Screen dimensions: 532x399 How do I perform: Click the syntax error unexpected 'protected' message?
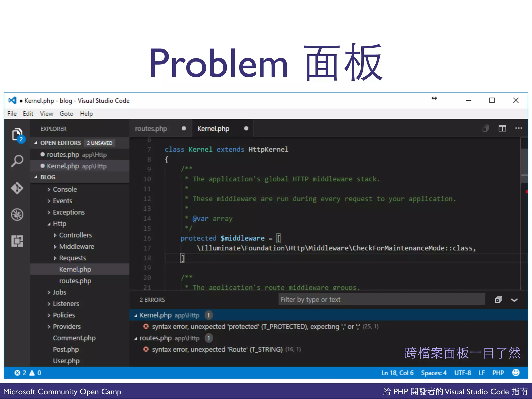point(256,327)
